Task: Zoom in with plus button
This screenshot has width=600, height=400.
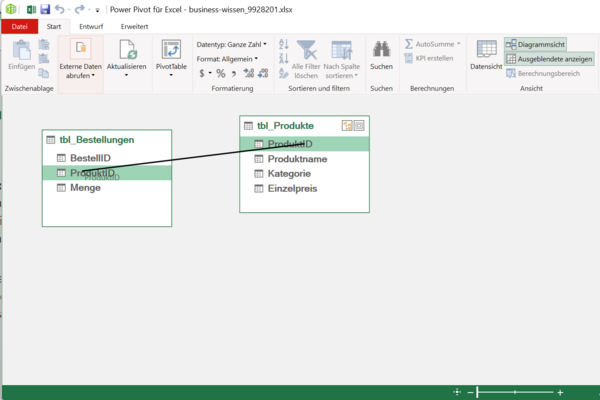Action: coord(560,392)
